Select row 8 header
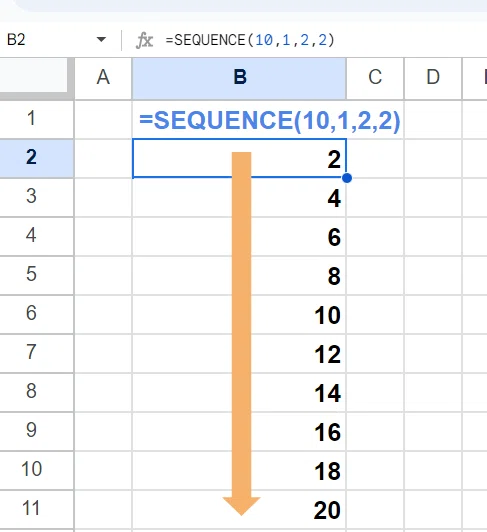This screenshot has height=532, width=487. tap(37, 392)
